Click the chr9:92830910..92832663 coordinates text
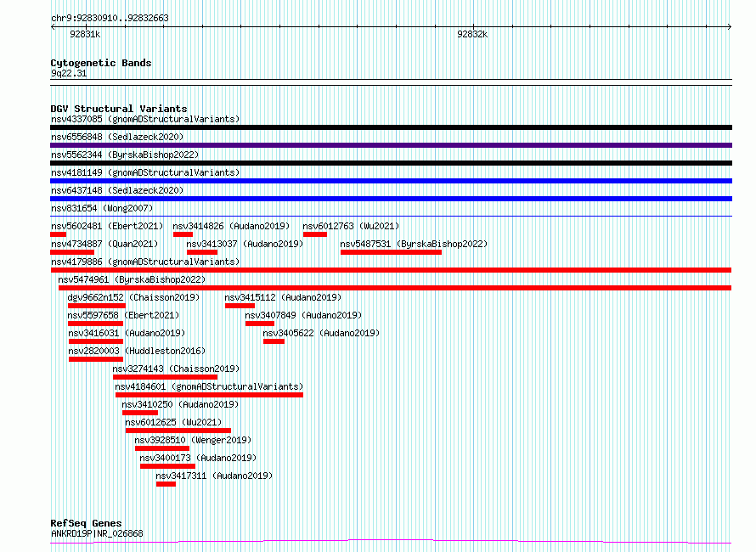Screen dimensions: 756x552 pos(110,18)
